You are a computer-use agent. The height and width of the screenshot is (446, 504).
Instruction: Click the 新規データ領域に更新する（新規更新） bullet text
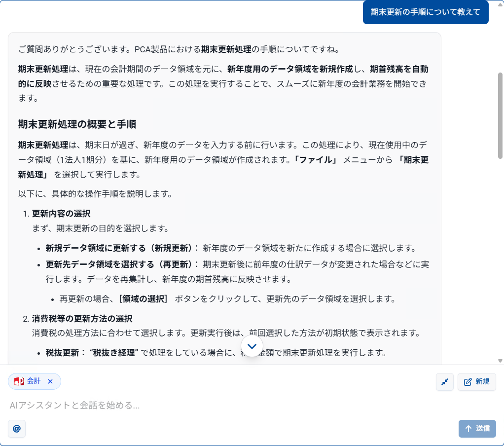click(x=121, y=248)
